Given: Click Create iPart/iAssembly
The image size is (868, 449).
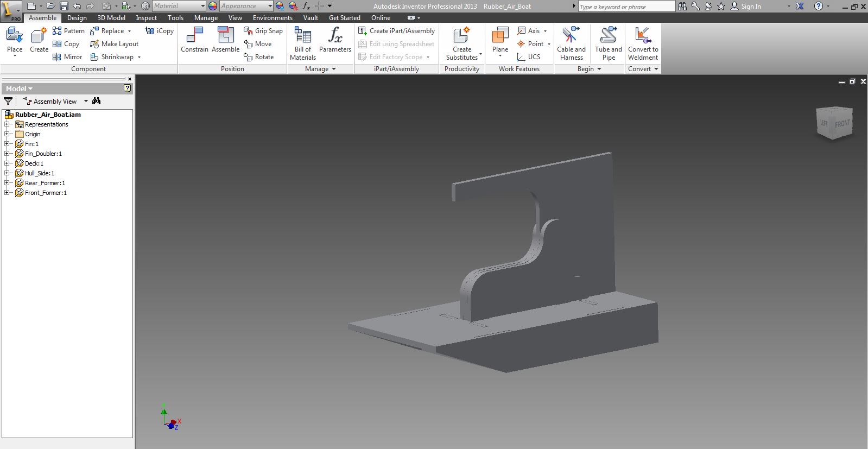Looking at the screenshot, I should [397, 31].
